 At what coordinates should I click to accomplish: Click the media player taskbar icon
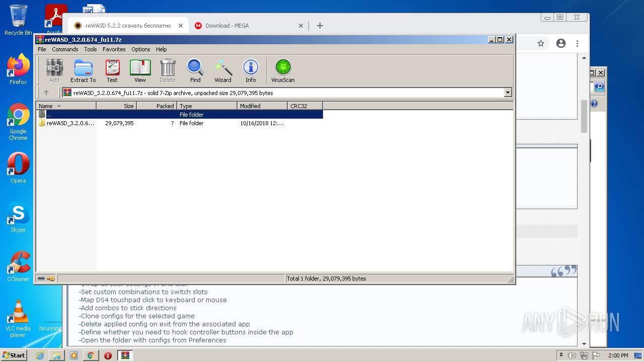(x=74, y=355)
